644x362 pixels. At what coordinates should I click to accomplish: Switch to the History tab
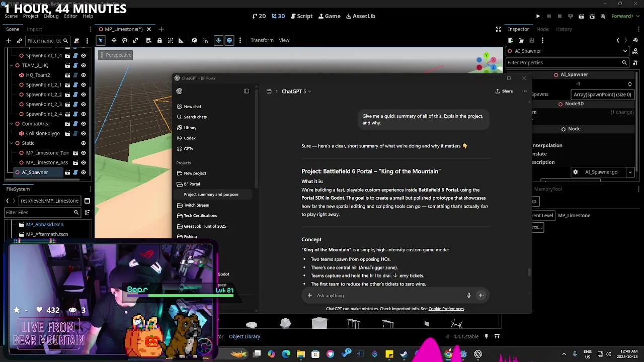564,29
